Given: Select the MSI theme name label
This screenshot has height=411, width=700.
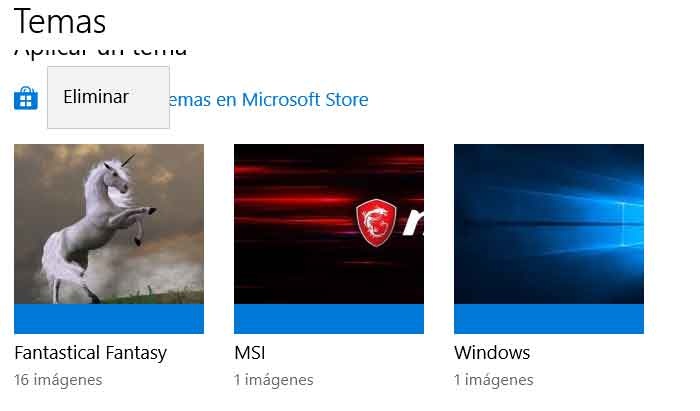Looking at the screenshot, I should (x=250, y=353).
